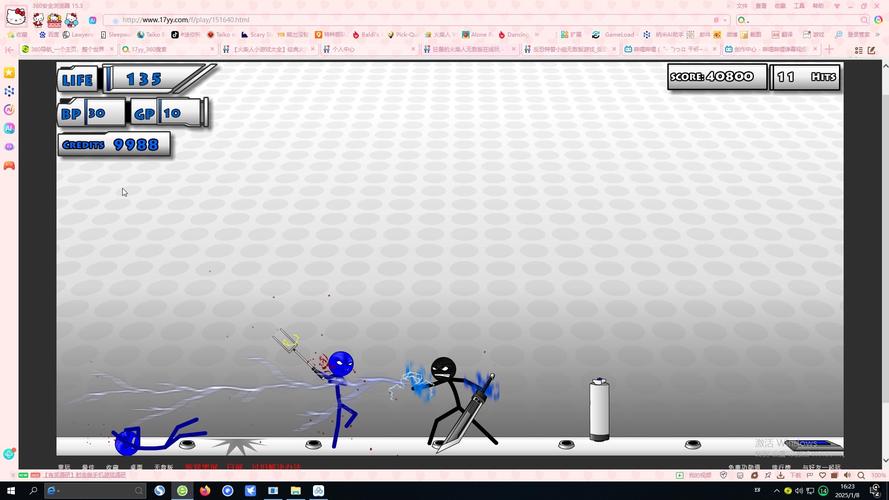Open the Baldi's bookmark
This screenshot has width=889, height=500.
point(366,35)
